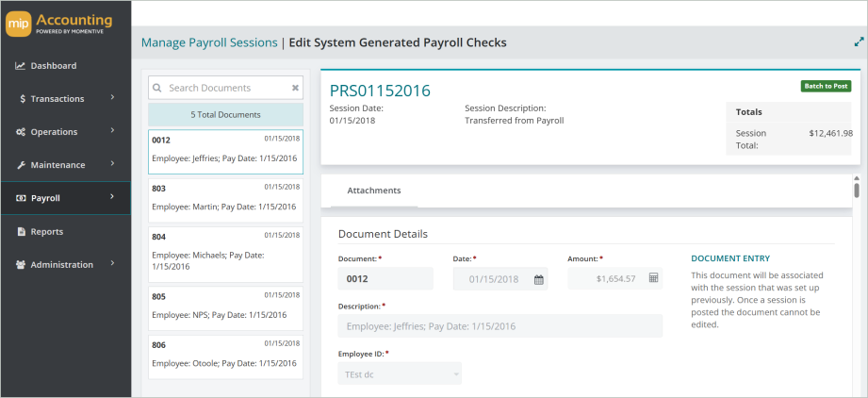Screen dimensions: 868x398
Task: Open the calendar date picker icon
Action: tap(539, 279)
